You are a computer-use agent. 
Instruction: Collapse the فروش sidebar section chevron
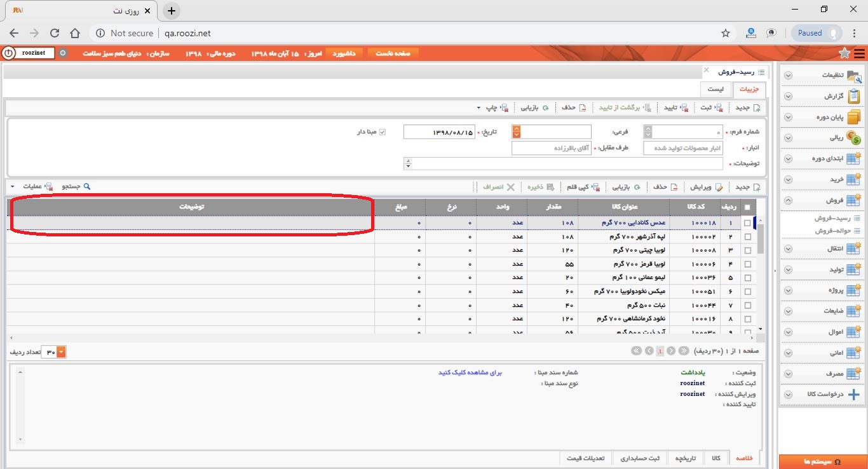coord(788,201)
